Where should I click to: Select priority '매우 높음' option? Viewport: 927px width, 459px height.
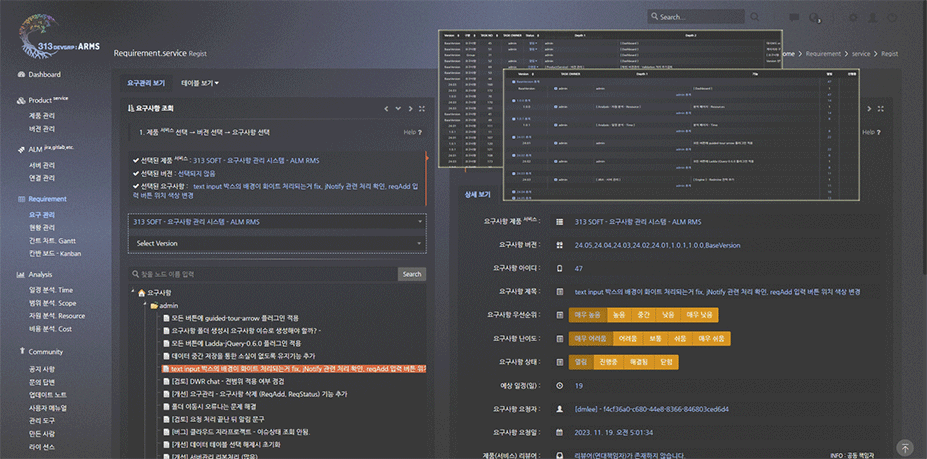click(x=588, y=314)
